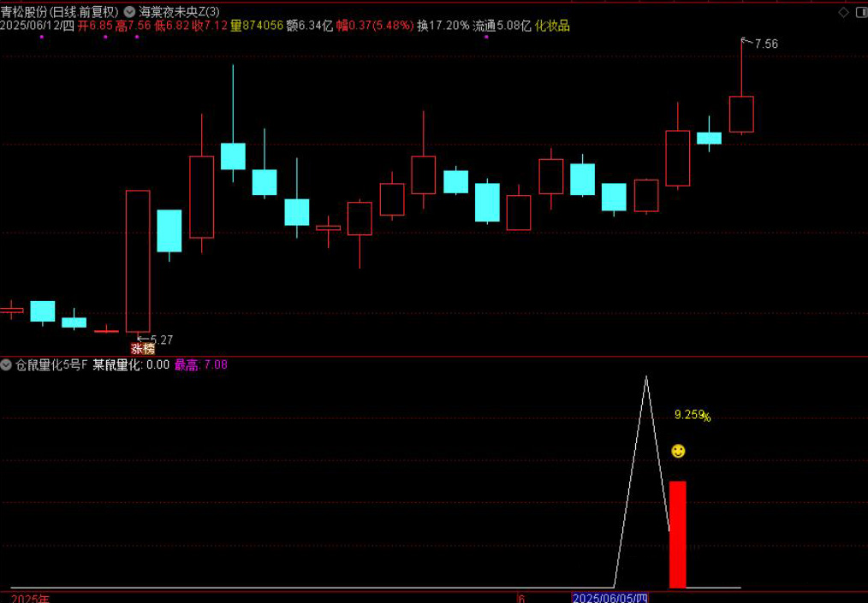The image size is (868, 603).
Task: Expand the 仓鼠量化5号F indicator menu arrow
Action: [8, 365]
